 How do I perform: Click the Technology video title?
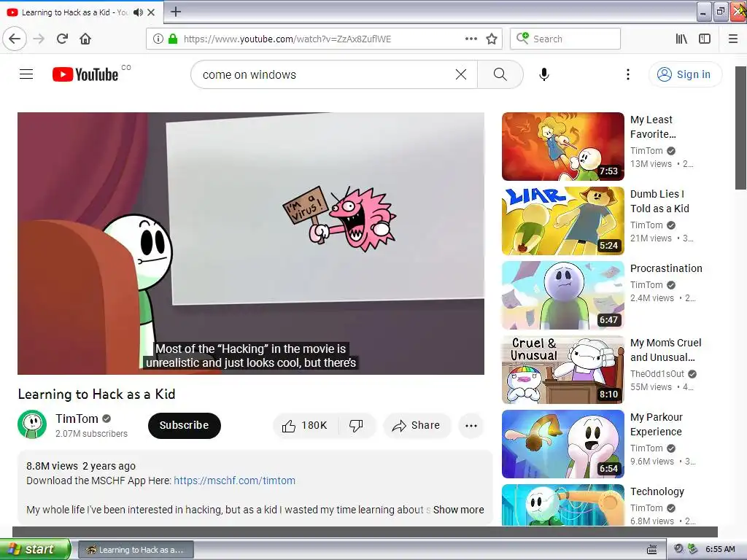[x=657, y=491]
